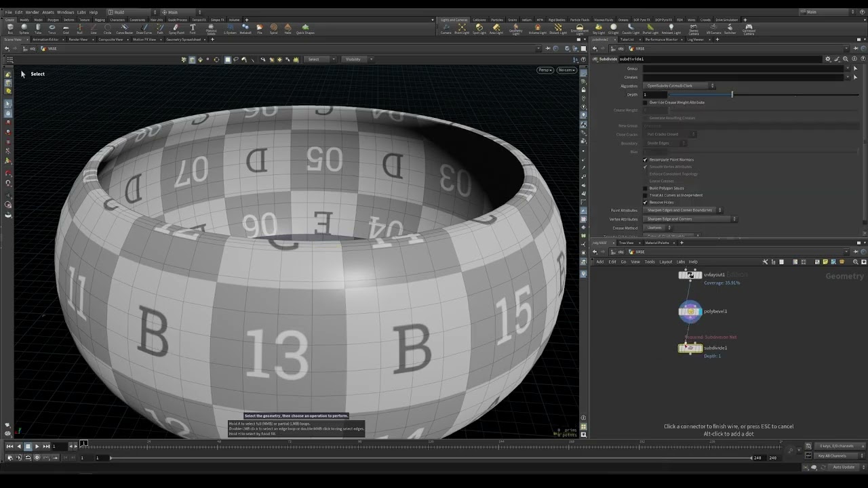Screen dimensions: 868x488
Task: Add a Sky Light from shelf
Action: point(598,28)
